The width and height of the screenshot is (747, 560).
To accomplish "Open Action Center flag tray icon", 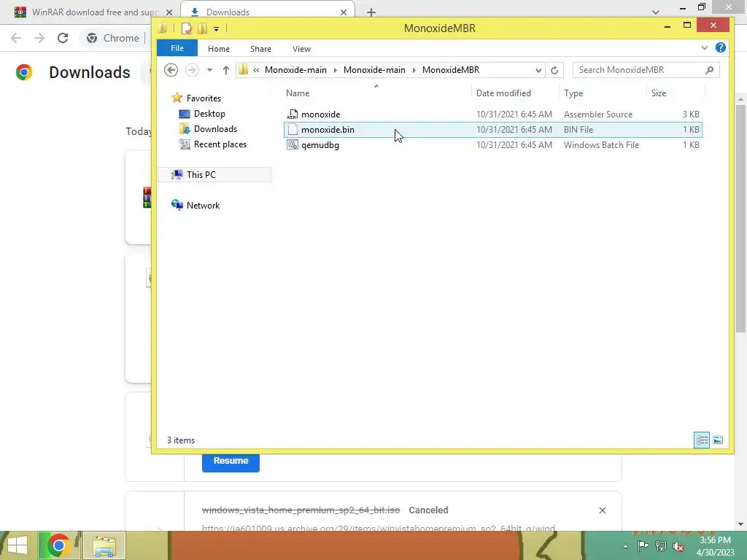I will coord(643,546).
